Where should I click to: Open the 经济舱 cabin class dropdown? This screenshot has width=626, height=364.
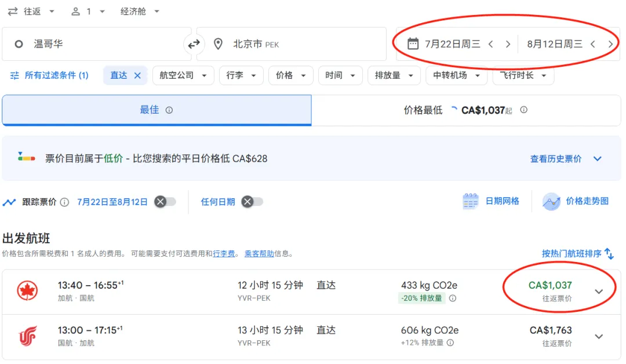tap(140, 12)
